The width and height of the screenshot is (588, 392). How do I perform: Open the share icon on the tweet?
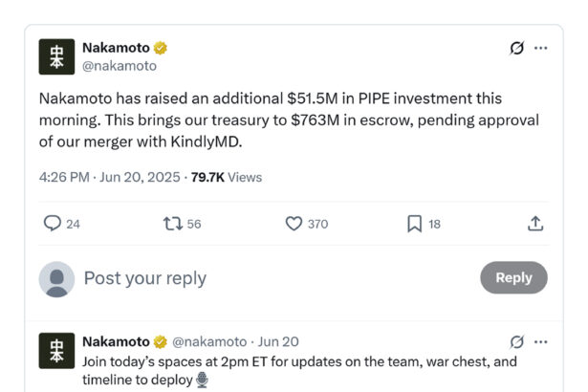pos(535,224)
